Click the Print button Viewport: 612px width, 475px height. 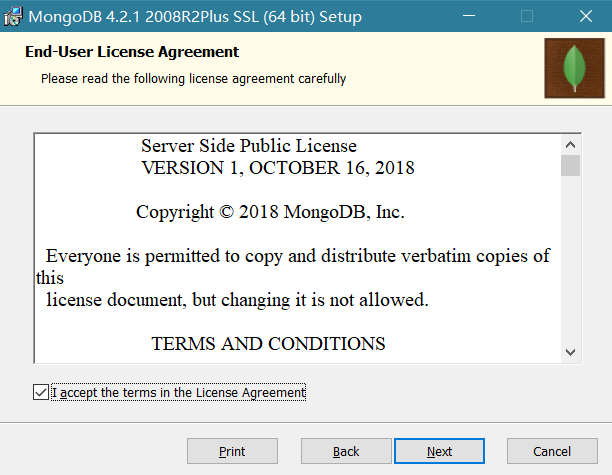pyautogui.click(x=232, y=451)
